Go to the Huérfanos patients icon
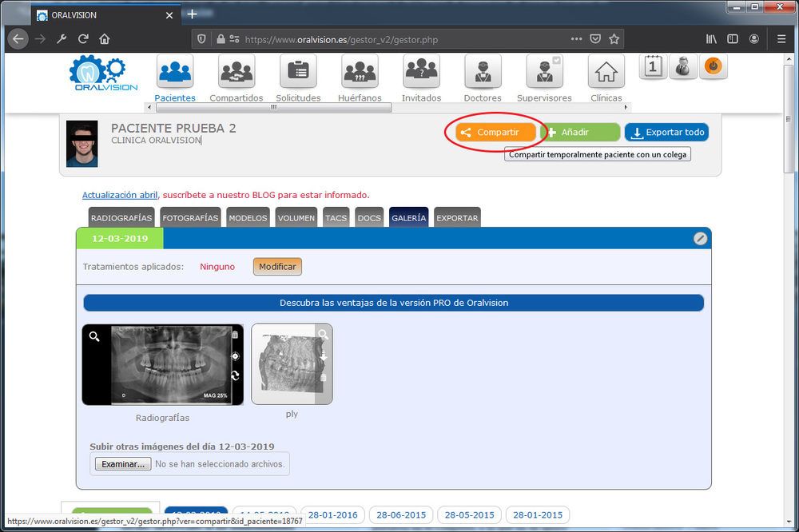Viewport: 799px width, 532px height. tap(360, 72)
